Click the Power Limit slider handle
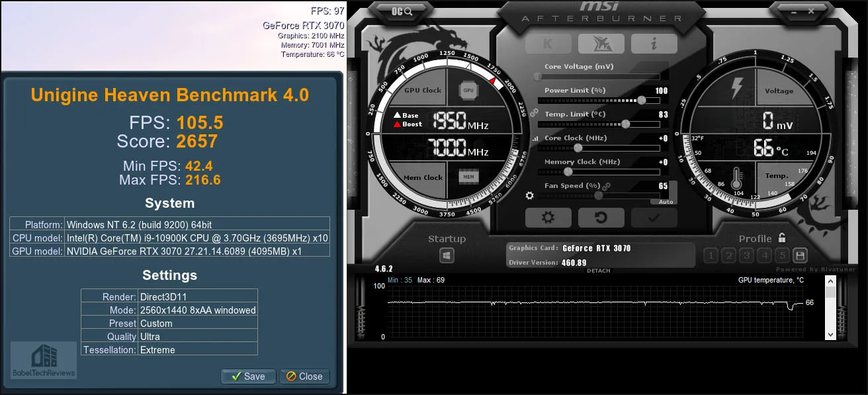 641,101
